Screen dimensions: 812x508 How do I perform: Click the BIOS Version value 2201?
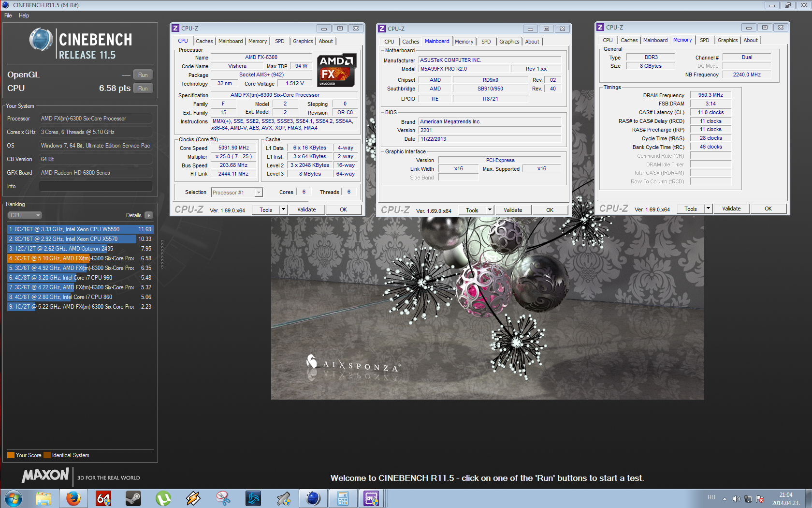(490, 130)
